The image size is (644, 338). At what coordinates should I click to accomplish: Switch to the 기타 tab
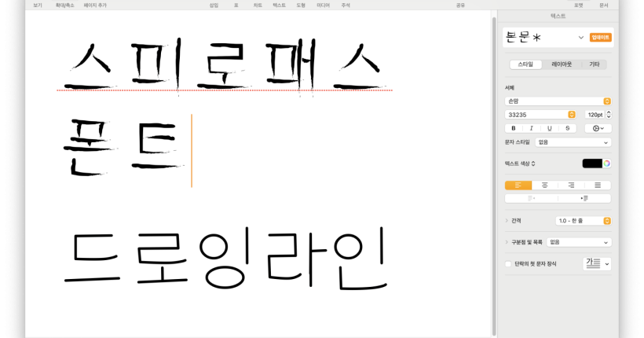[x=595, y=64]
